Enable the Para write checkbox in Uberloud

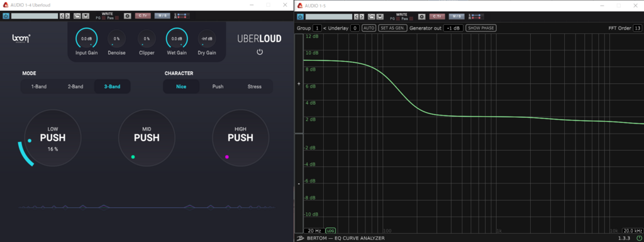(116, 18)
